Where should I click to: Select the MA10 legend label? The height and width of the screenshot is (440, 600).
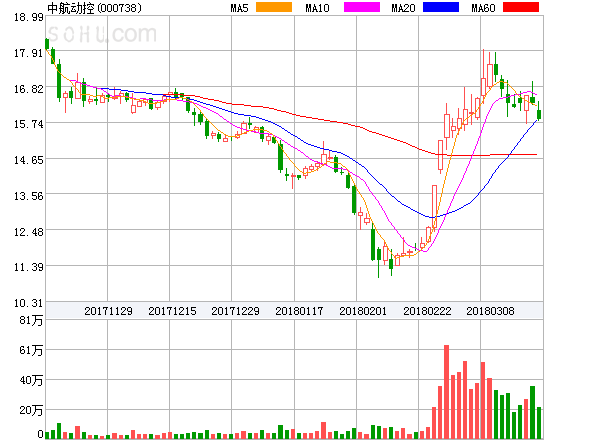click(317, 8)
